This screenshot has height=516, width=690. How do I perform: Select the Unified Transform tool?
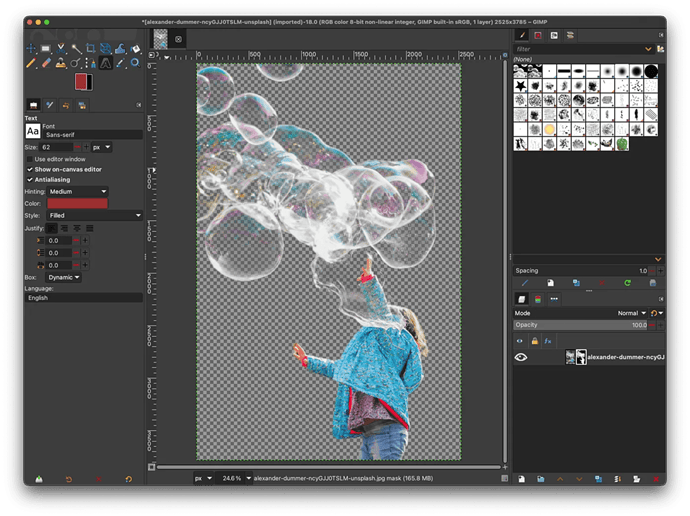pos(106,48)
